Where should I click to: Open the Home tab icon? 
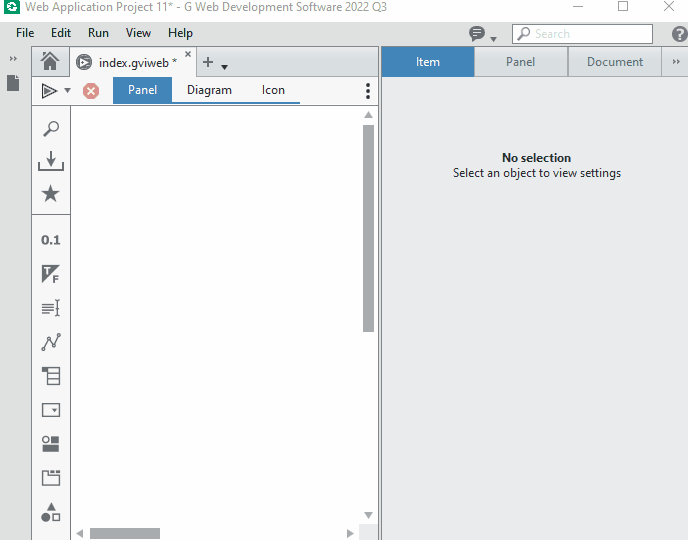click(50, 61)
